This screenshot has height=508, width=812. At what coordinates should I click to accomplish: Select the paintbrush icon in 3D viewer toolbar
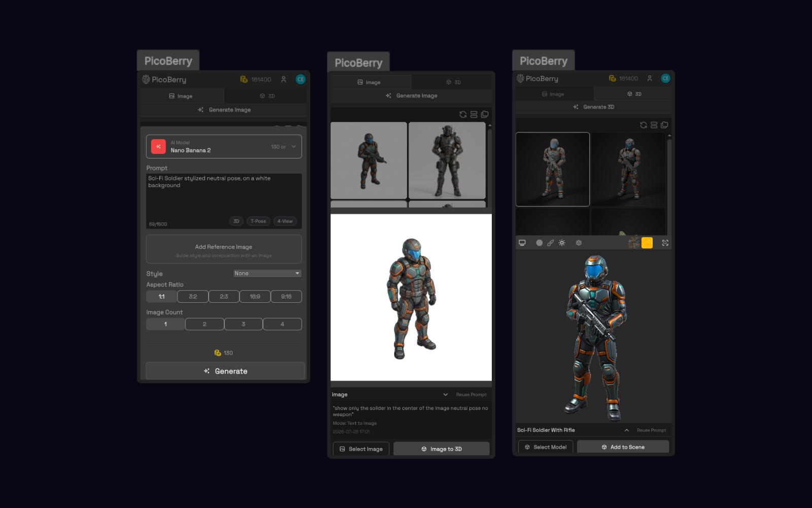[x=551, y=243]
